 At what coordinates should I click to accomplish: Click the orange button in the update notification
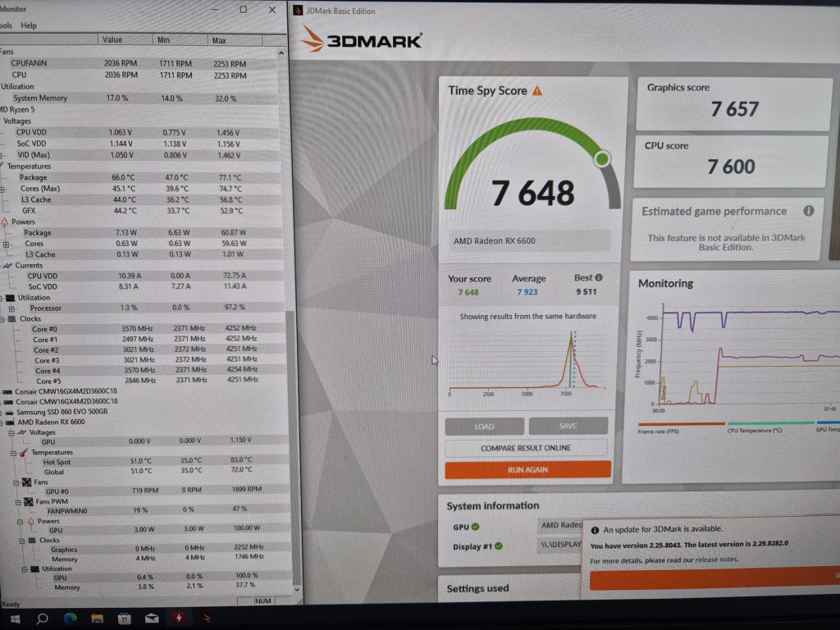click(x=714, y=580)
